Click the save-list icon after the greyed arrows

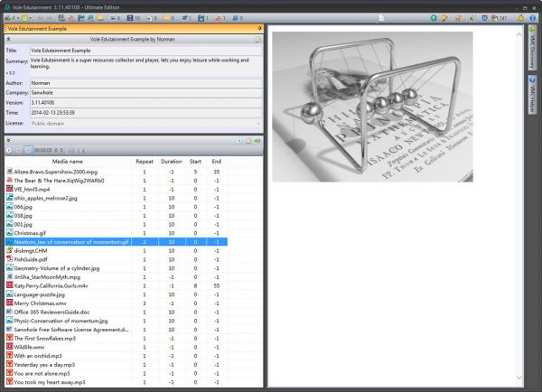click(x=61, y=18)
